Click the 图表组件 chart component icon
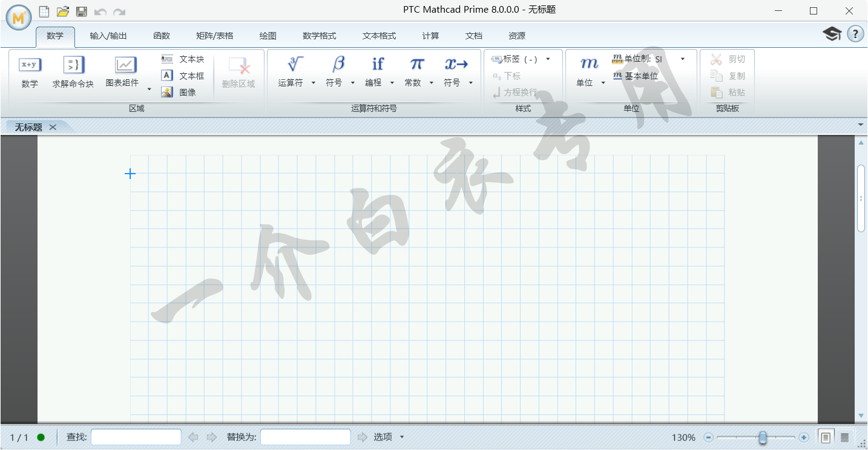Viewport: 868px width, 450px height. tap(125, 65)
